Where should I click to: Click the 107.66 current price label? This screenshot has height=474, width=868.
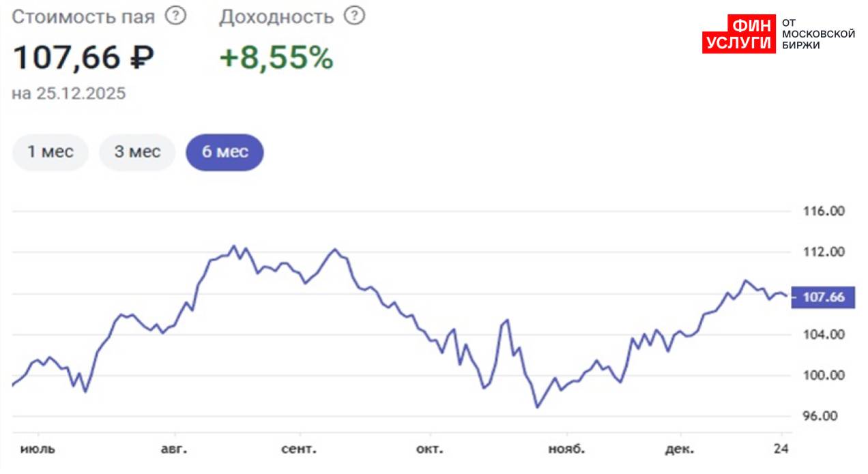824,297
